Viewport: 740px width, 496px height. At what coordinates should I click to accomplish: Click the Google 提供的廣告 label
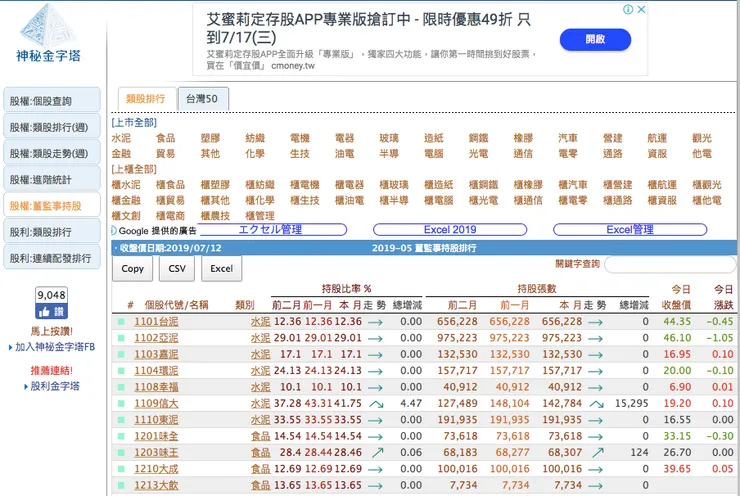(x=157, y=231)
